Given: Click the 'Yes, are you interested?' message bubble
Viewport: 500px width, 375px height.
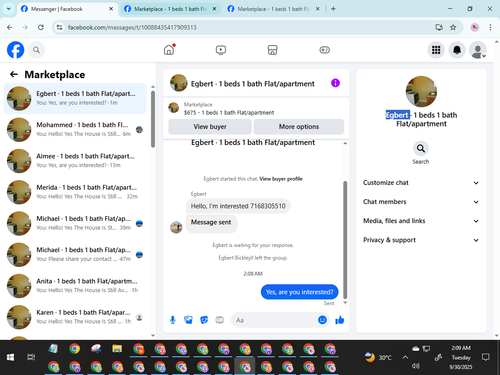Looking at the screenshot, I should [299, 292].
